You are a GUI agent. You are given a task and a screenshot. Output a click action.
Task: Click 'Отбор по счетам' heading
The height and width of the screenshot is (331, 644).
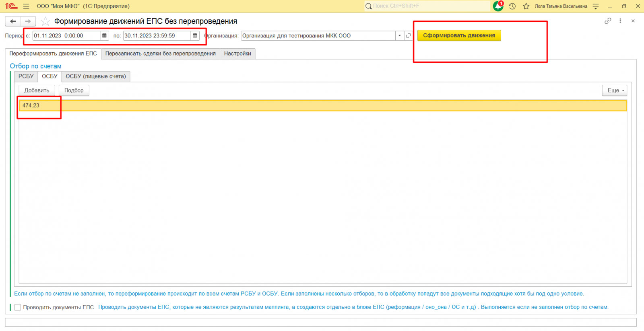36,66
